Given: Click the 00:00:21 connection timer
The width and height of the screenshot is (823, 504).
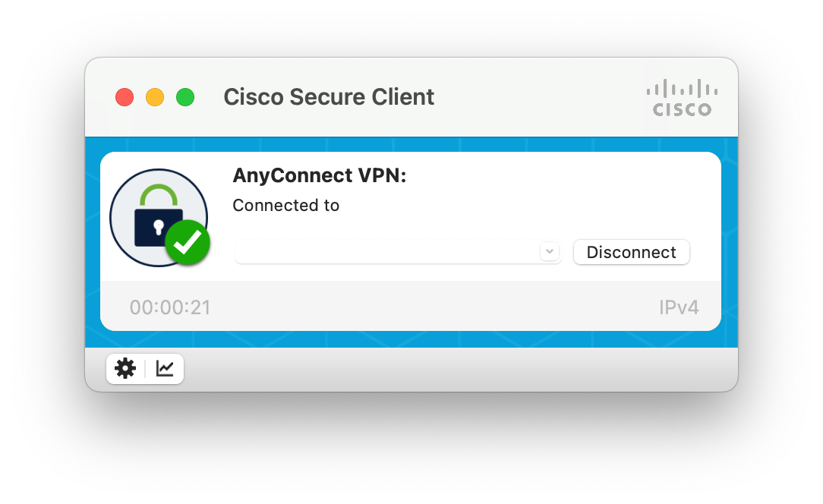Looking at the screenshot, I should click(x=170, y=307).
